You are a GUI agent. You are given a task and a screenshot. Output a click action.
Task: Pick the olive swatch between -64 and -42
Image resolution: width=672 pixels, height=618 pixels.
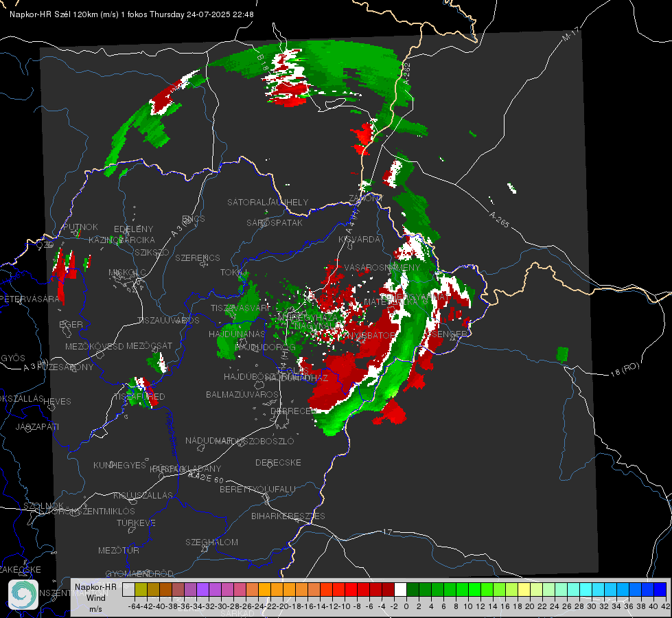click(141, 589)
